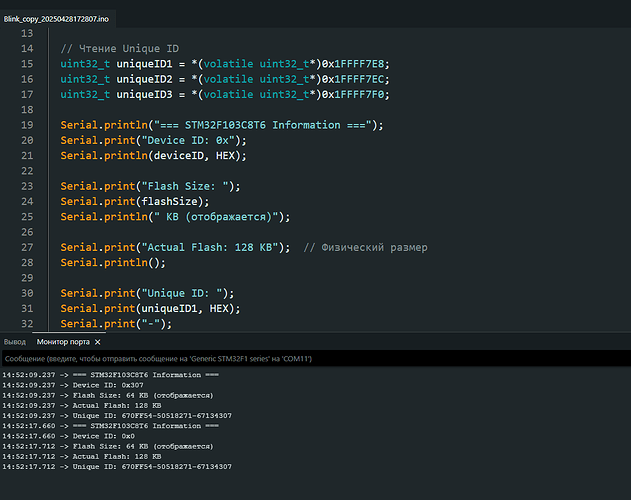Click line number 32 in the gutter
The image size is (631, 500).
pos(27,323)
